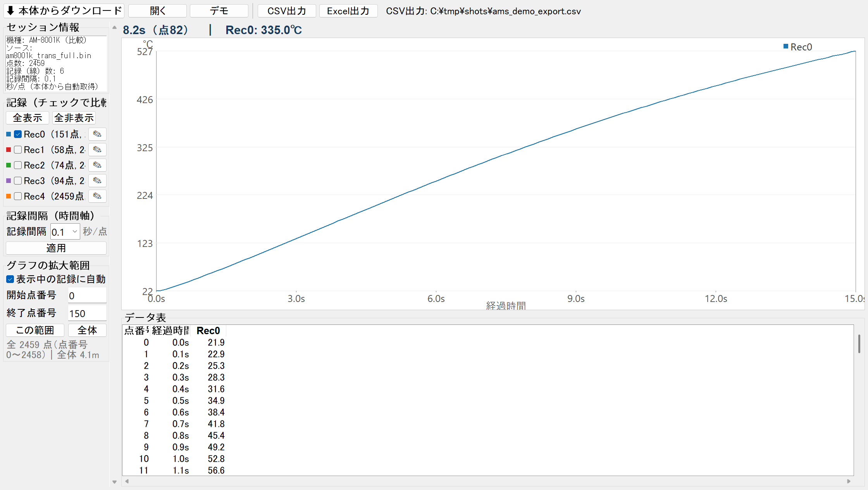This screenshot has width=868, height=490.
Task: Click the Rec0 legend entry in chart
Action: [797, 47]
